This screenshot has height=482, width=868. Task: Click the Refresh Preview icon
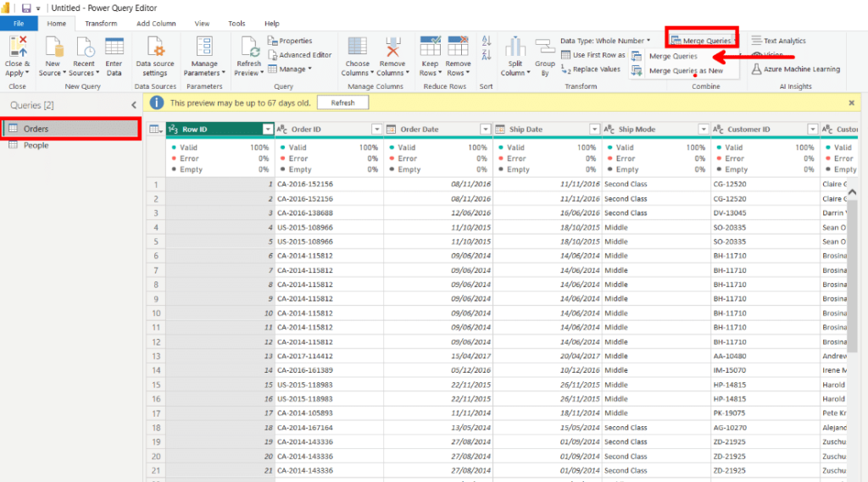pyautogui.click(x=249, y=47)
